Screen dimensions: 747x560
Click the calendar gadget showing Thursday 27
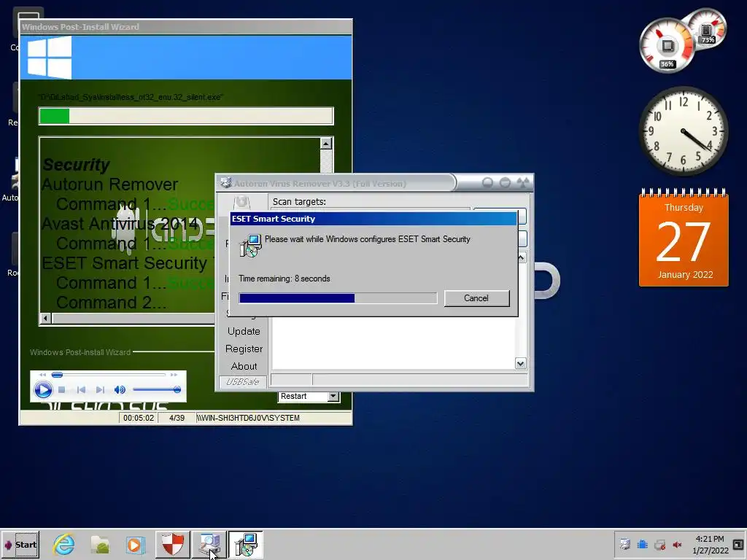[684, 238]
